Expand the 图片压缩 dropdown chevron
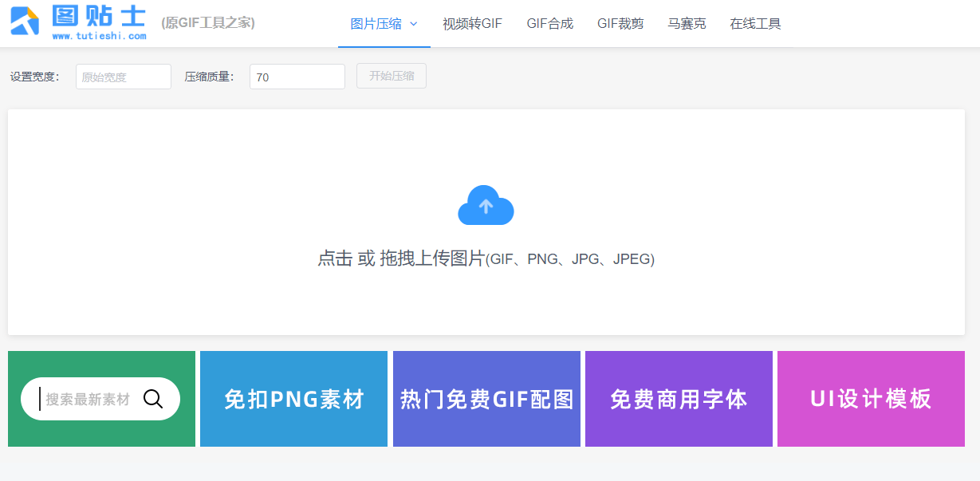This screenshot has width=980, height=481. 414,24
